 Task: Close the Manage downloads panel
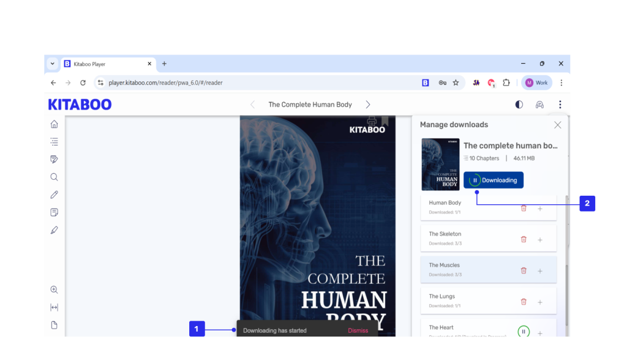point(557,125)
